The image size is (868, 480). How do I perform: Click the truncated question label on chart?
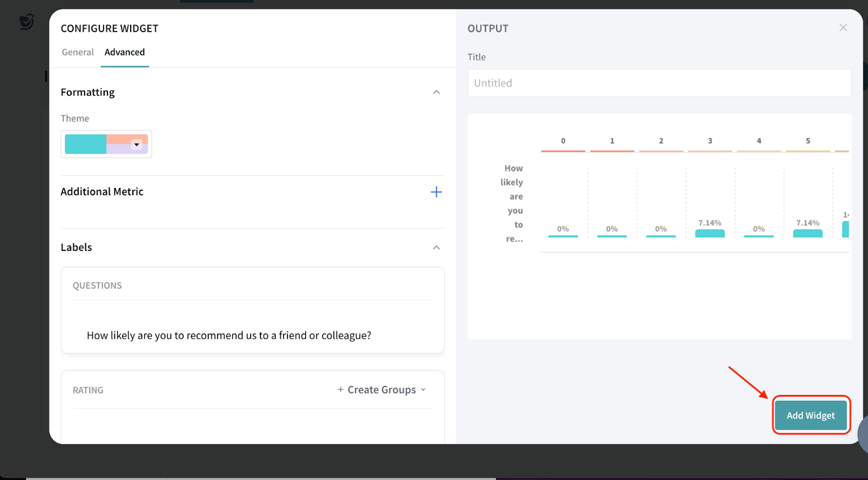pos(513,204)
